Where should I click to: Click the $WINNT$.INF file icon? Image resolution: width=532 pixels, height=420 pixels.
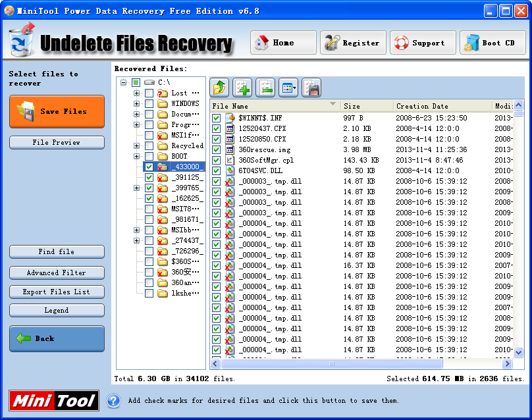[230, 118]
